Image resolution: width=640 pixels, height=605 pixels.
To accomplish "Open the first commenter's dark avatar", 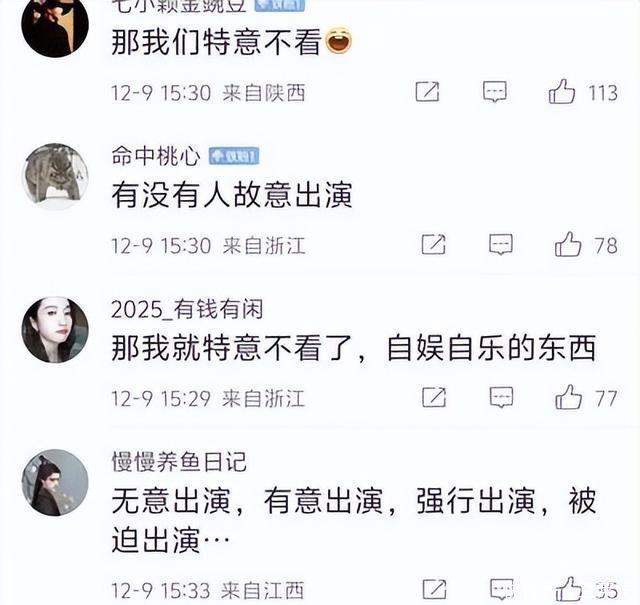I will click(55, 25).
